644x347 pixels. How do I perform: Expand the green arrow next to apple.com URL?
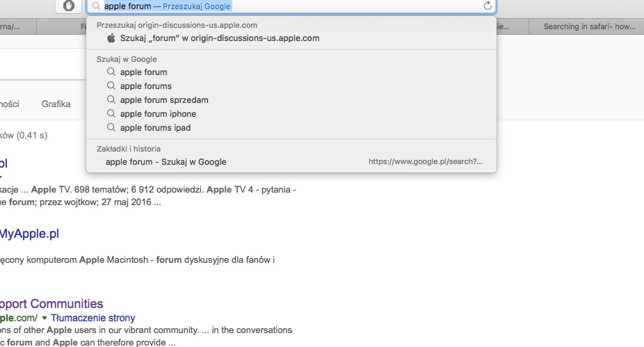click(45, 318)
